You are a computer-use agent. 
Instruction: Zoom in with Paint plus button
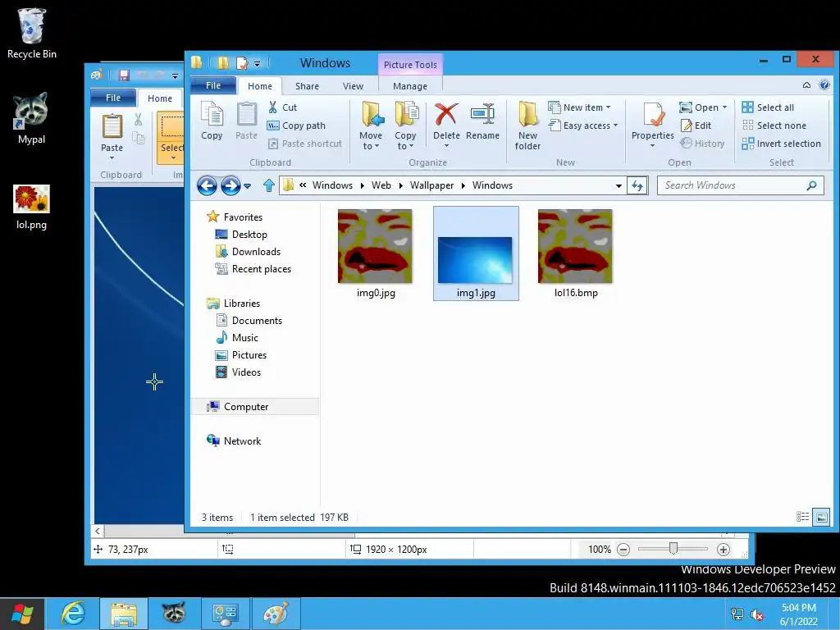coord(724,549)
